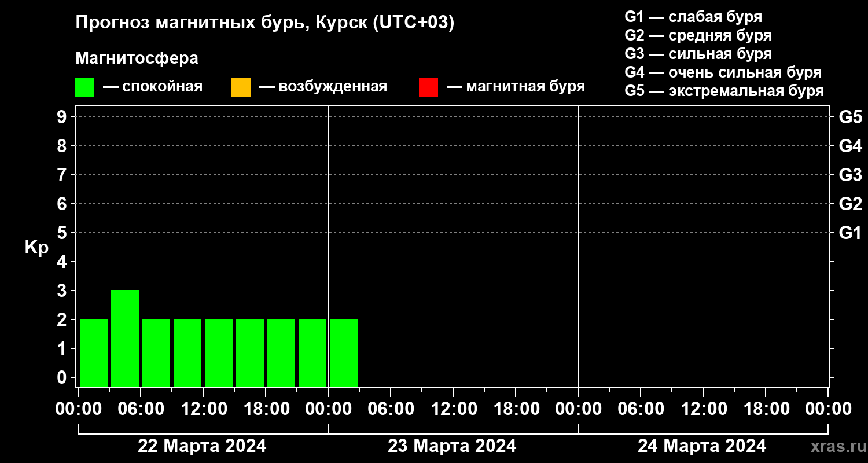Click the '06:00' label under 23 March
Screen dimensions: 868x463
(391, 409)
